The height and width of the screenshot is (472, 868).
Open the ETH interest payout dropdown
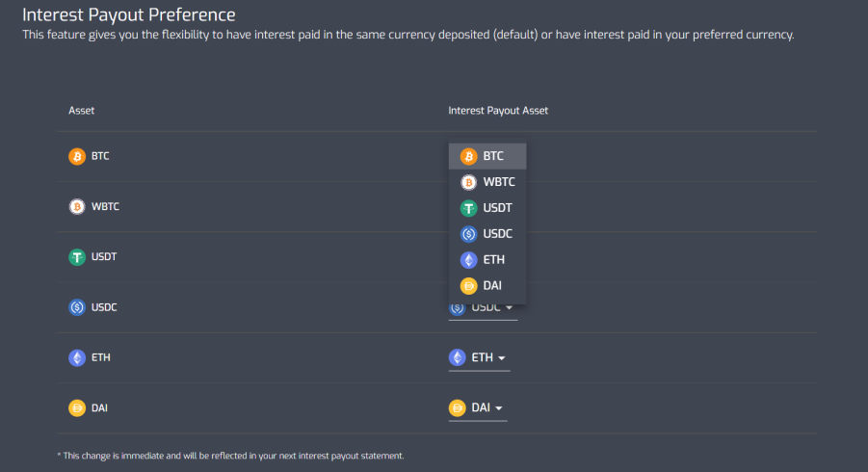[479, 358]
